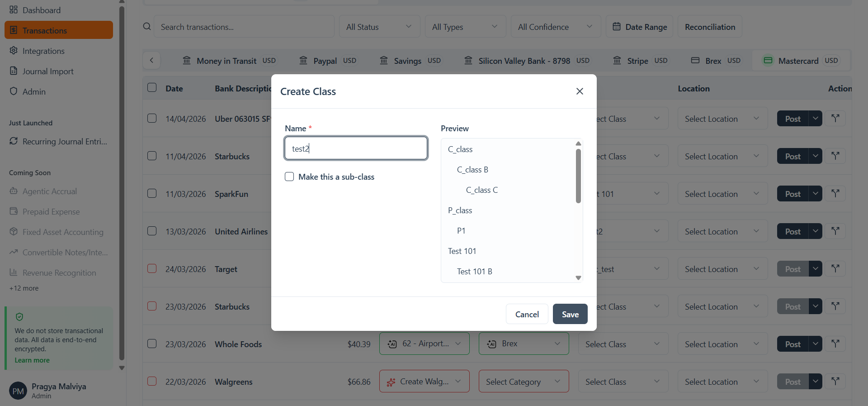Open Select Location for SparkFun row

pos(722,194)
